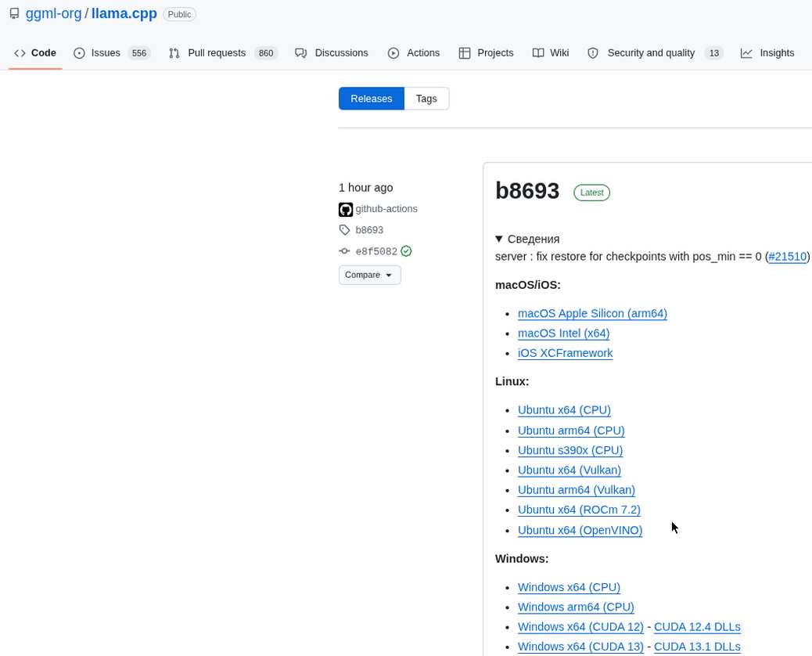This screenshot has width=812, height=656.
Task: Switch to the Tags view
Action: pyautogui.click(x=426, y=99)
